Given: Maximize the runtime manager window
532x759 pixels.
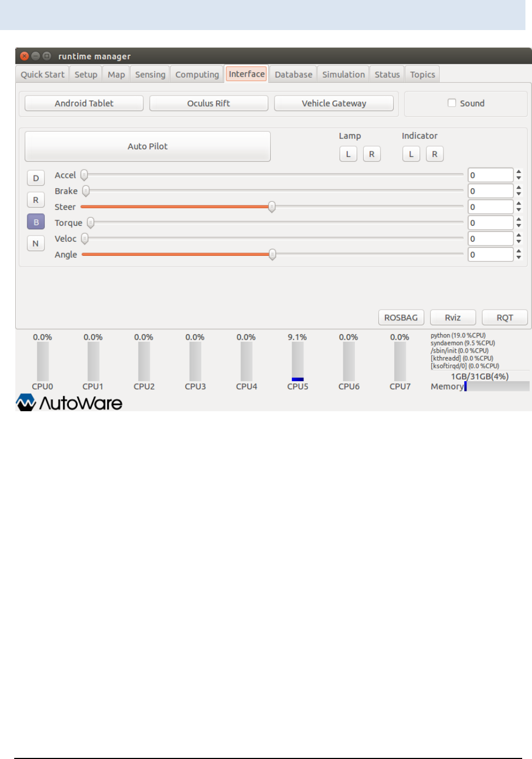Looking at the screenshot, I should [47, 56].
